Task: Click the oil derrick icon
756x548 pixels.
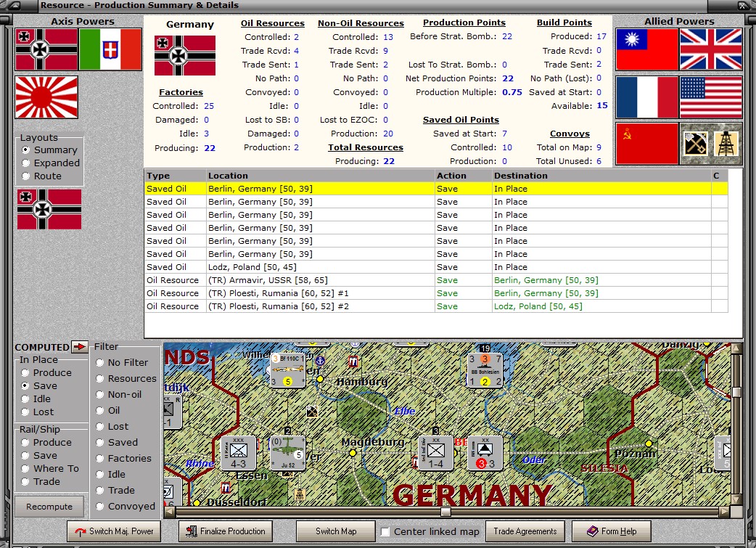Action: click(726, 144)
